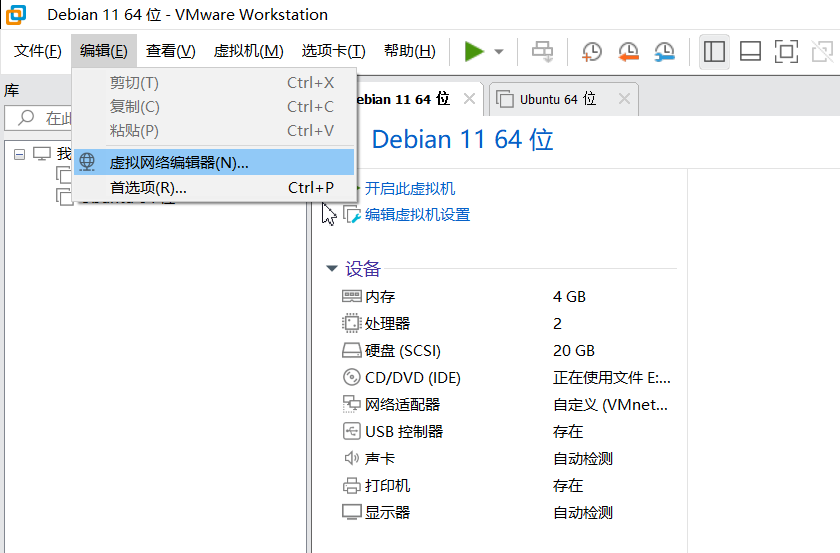Select 剪切(T) menu entry
This screenshot has width=840, height=553.
coord(214,83)
